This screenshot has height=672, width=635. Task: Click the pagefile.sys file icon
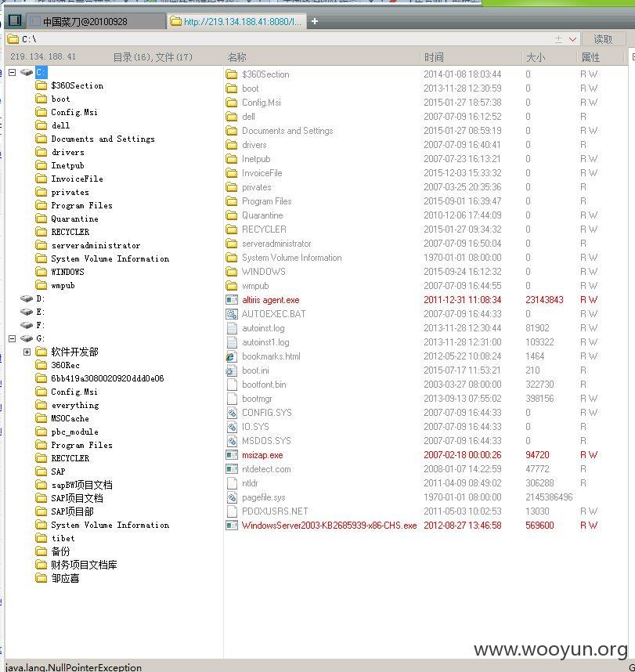point(232,497)
